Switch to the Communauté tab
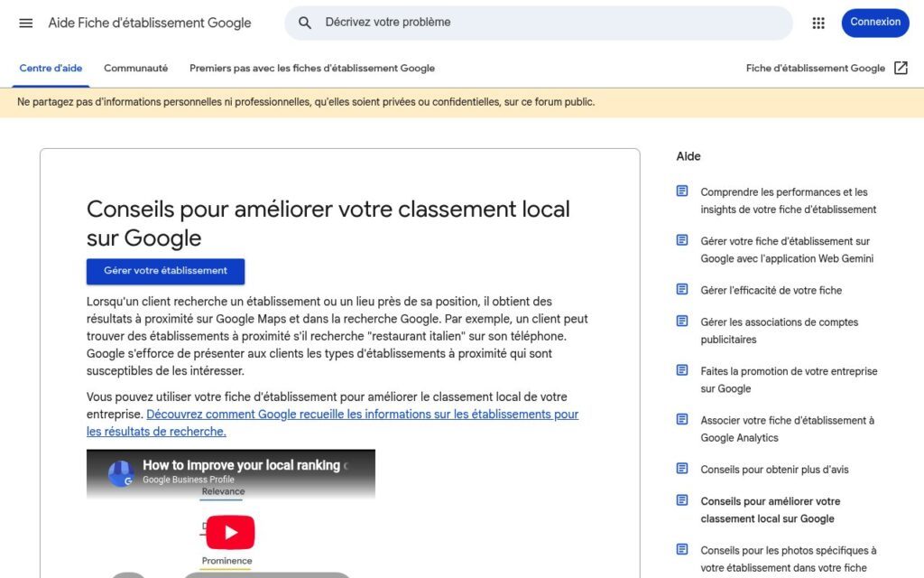This screenshot has height=578, width=924. [x=135, y=69]
